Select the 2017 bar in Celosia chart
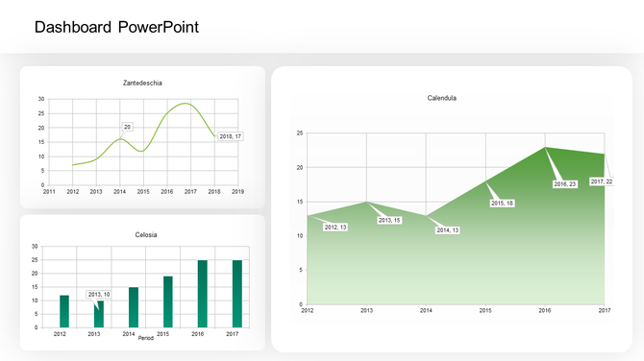This screenshot has width=644, height=361. point(237,294)
